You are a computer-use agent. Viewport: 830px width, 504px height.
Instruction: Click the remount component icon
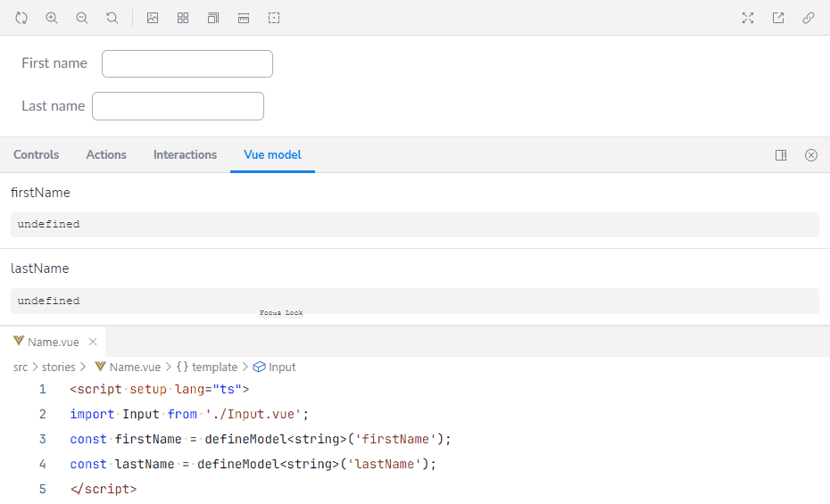(21, 18)
